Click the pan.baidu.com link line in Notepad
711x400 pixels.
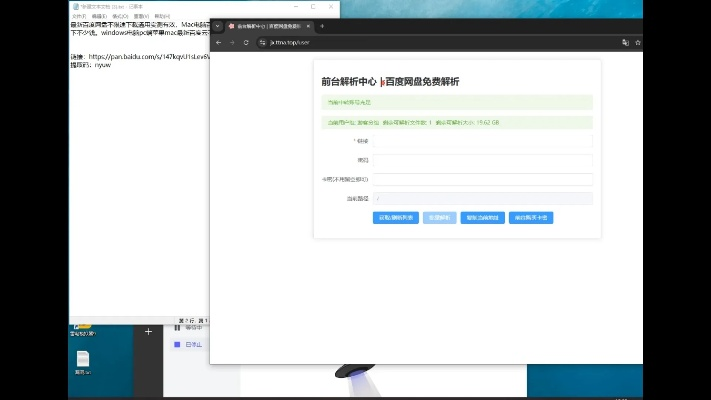pyautogui.click(x=140, y=57)
